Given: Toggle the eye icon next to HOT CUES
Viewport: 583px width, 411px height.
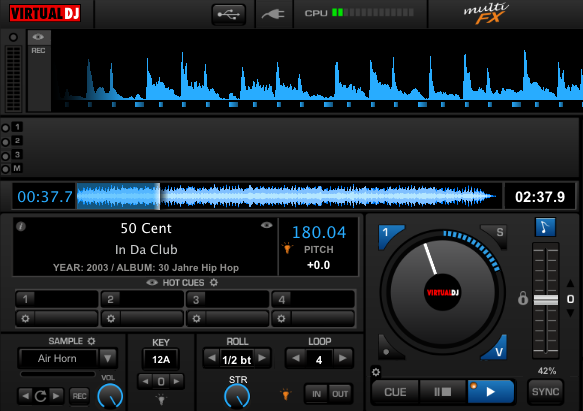Looking at the screenshot, I should (152, 283).
